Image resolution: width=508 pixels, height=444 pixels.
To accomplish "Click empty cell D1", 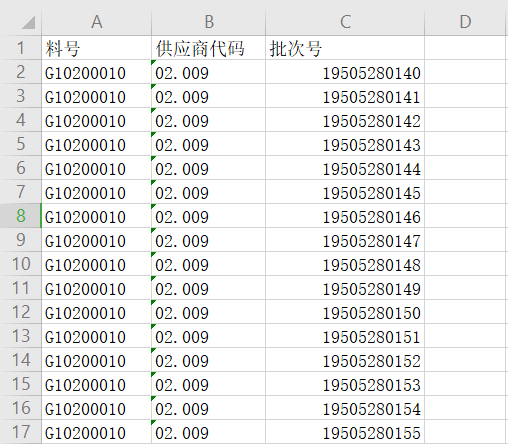I will click(465, 48).
